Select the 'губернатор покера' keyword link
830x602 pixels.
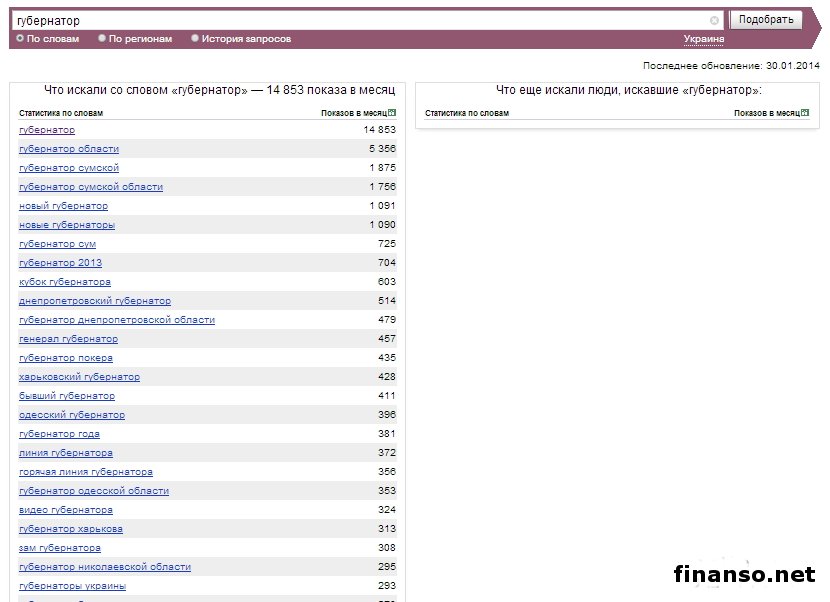pyautogui.click(x=66, y=358)
